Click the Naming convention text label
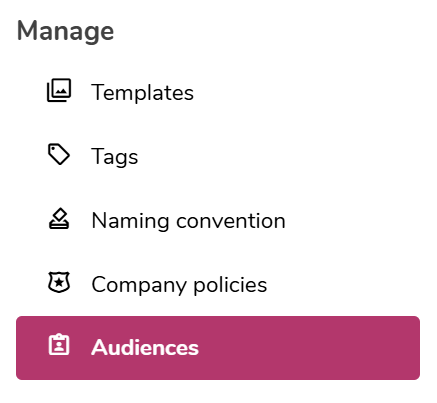The height and width of the screenshot is (403, 437). (188, 221)
